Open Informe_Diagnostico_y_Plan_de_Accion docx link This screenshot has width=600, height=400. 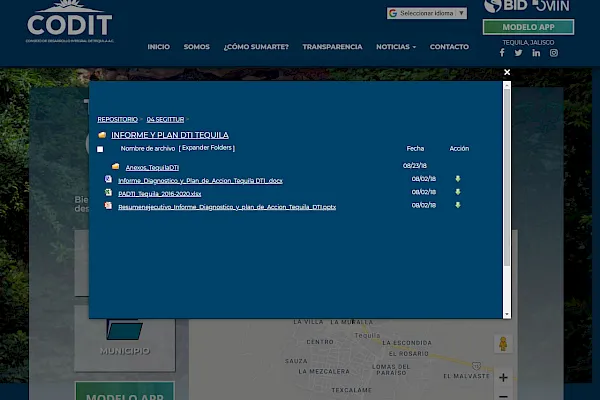pos(201,181)
